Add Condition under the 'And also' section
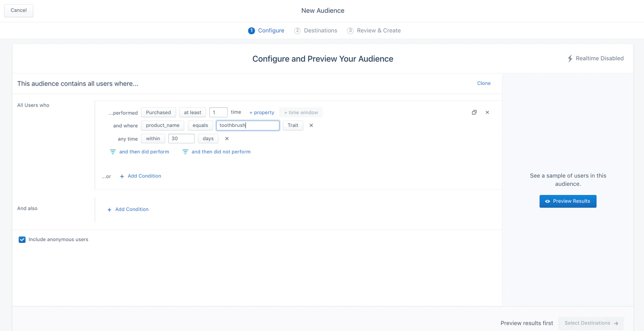Image resolution: width=644 pixels, height=331 pixels. pos(132,209)
